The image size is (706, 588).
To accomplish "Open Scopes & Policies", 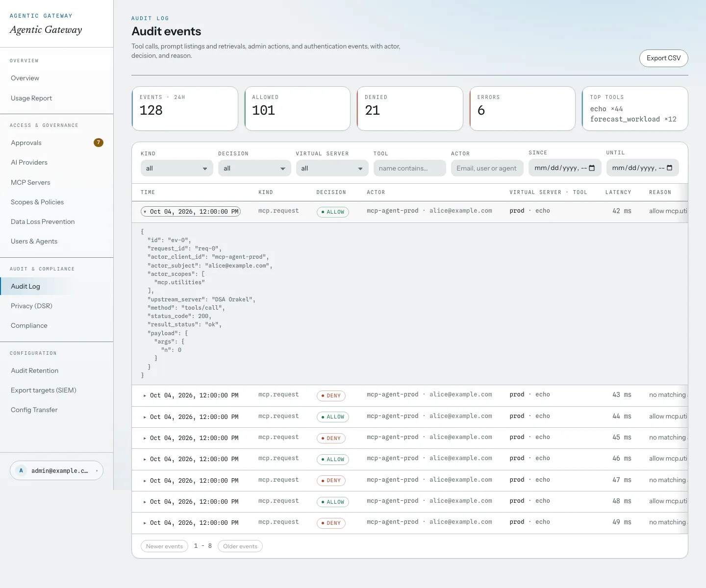I will tap(57, 202).
